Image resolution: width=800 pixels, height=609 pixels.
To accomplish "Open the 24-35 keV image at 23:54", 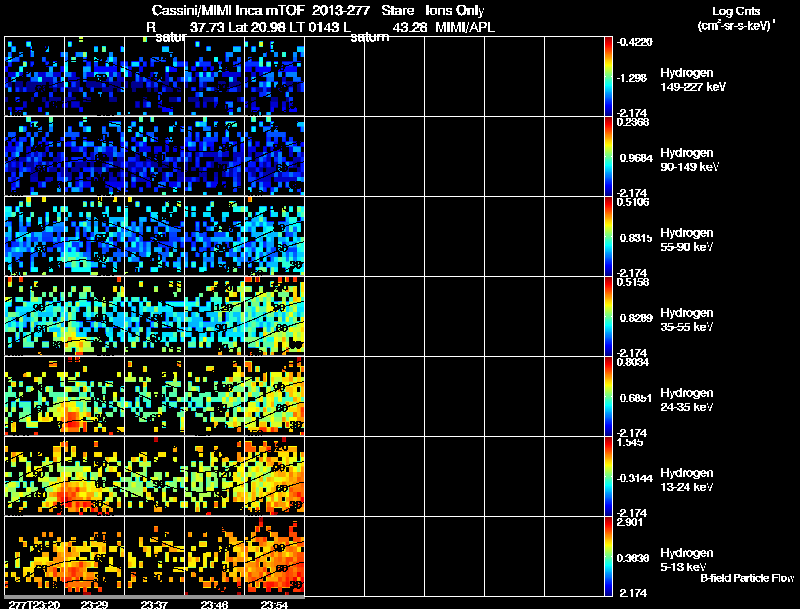I will (x=274, y=396).
